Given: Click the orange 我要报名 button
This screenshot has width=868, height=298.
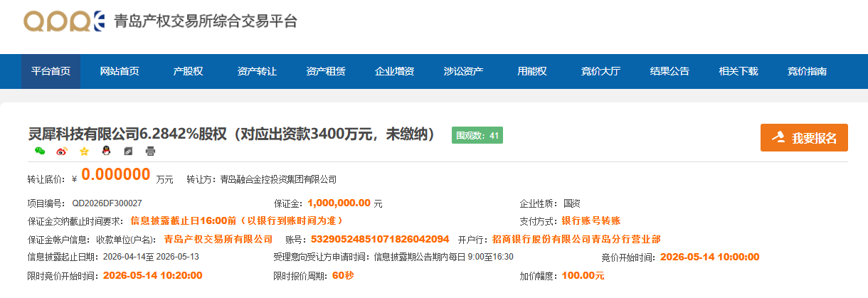Looking at the screenshot, I should point(804,138).
